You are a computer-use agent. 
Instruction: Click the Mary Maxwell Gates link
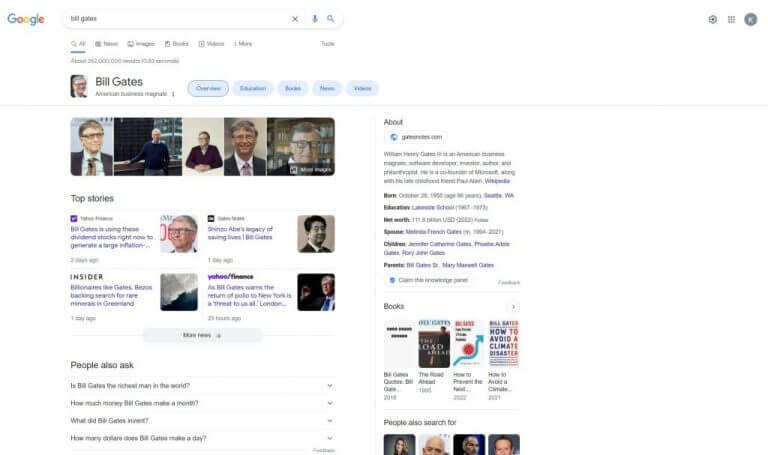point(468,265)
